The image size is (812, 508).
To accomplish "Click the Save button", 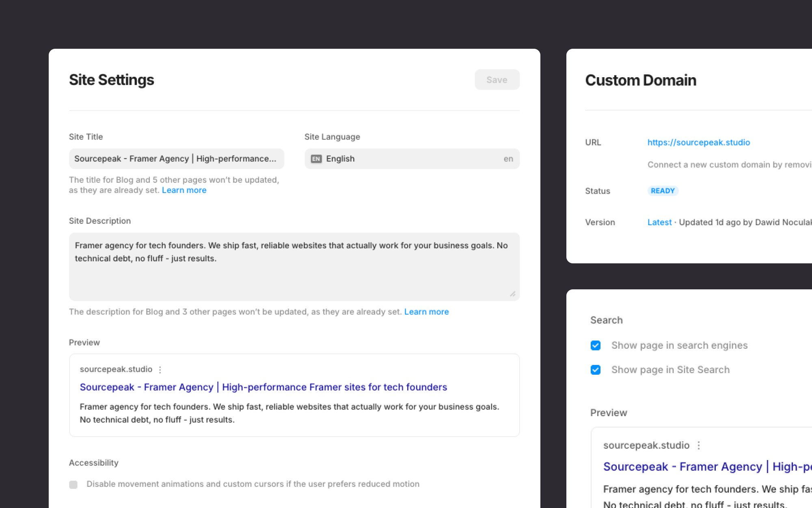I will [x=497, y=80].
